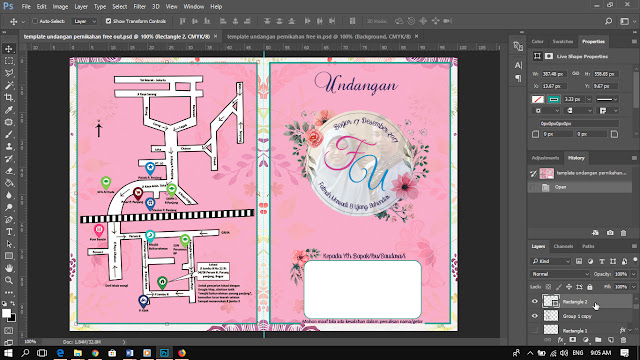Open the File menu
Image resolution: width=640 pixels, height=360 pixels.
point(26,7)
